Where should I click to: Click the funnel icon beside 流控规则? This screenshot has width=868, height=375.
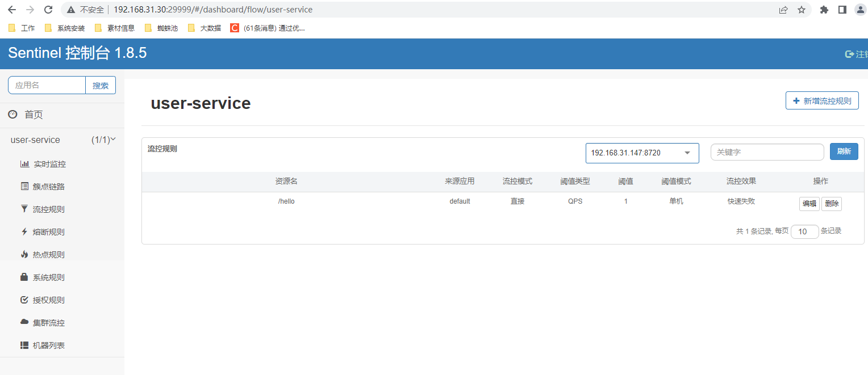[x=24, y=209]
